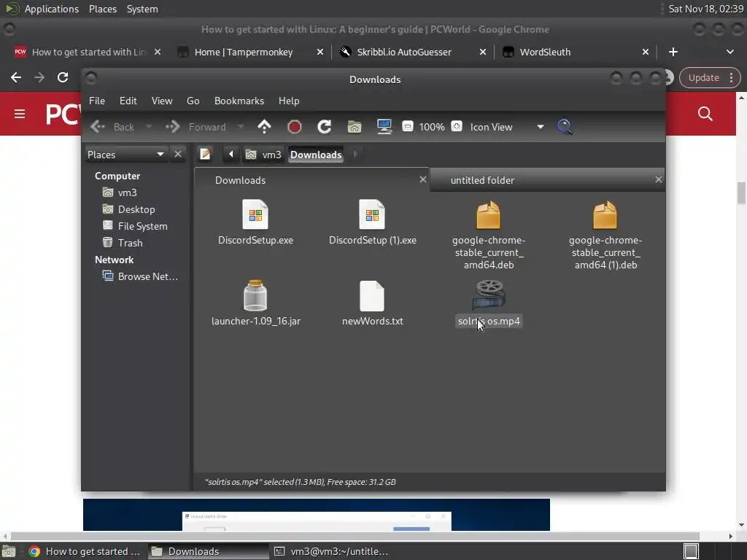This screenshot has width=747, height=560.
Task: Close the Places side pane
Action: [x=178, y=155]
